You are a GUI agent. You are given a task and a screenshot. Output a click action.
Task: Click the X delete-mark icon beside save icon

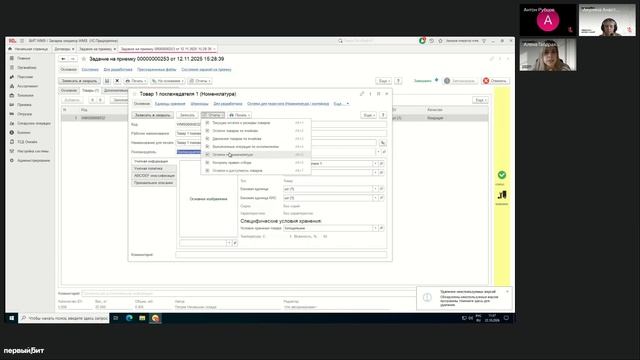click(x=117, y=81)
